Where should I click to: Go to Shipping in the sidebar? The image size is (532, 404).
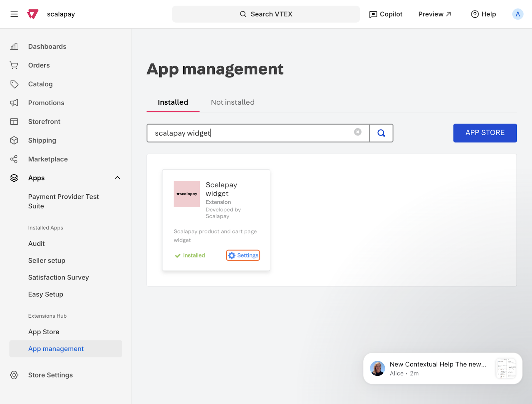(x=42, y=140)
